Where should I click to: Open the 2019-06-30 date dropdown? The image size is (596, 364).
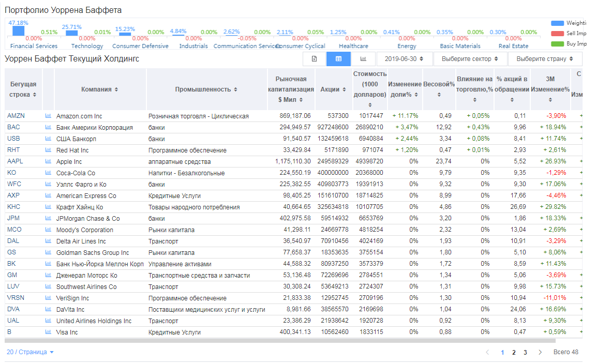click(x=404, y=59)
